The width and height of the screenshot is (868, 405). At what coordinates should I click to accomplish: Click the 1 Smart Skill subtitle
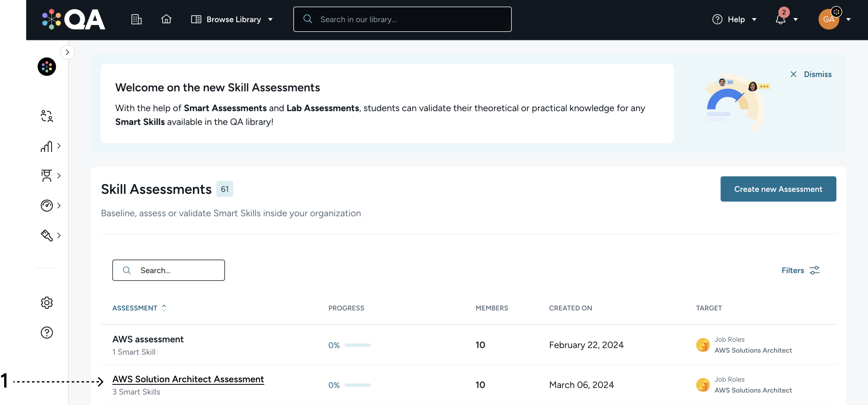[x=134, y=352]
